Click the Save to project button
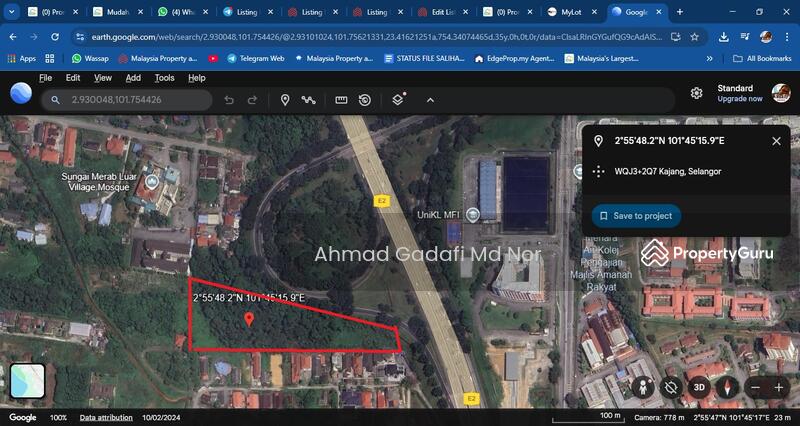Viewport: 800px width, 426px height. tap(636, 216)
